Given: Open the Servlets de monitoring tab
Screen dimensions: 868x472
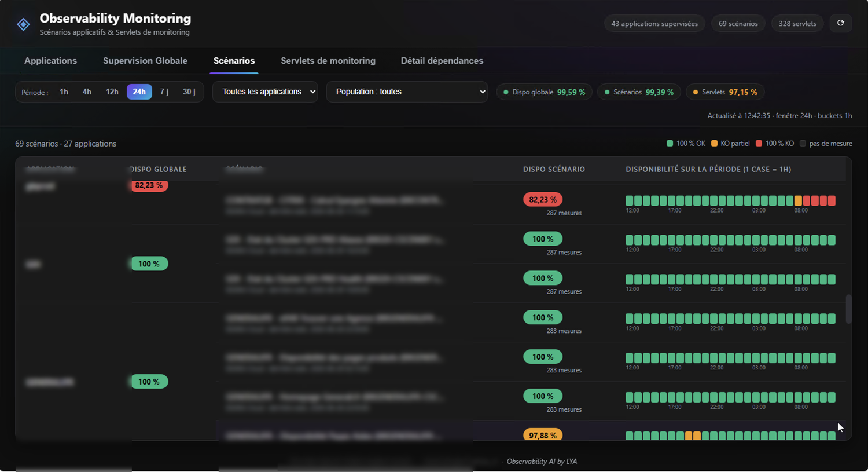Looking at the screenshot, I should point(328,61).
